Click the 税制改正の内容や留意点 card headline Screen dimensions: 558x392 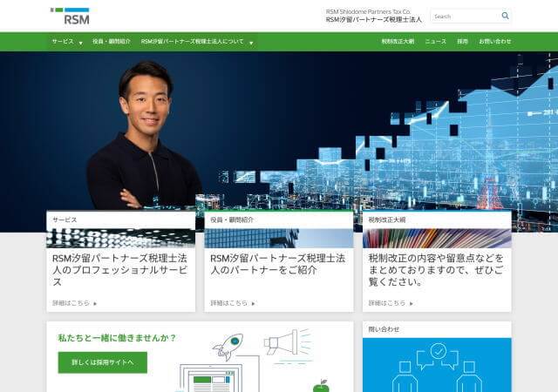(436, 270)
